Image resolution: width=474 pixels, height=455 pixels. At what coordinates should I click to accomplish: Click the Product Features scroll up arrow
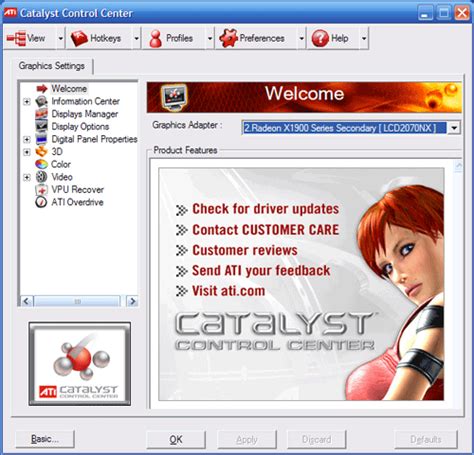pos(458,166)
